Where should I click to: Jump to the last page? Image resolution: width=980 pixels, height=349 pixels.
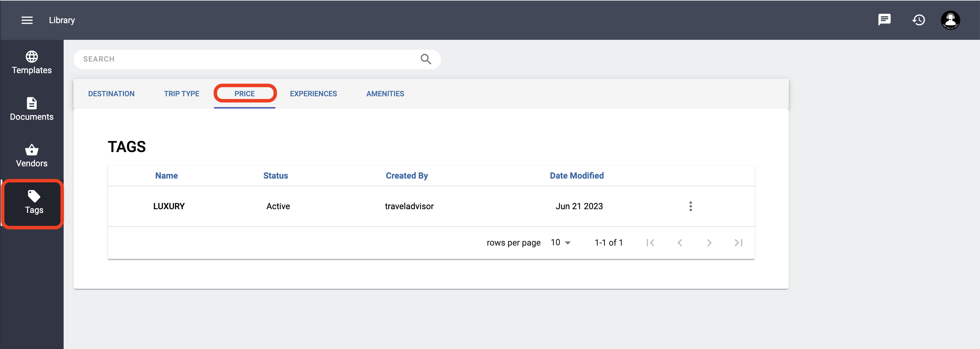738,243
